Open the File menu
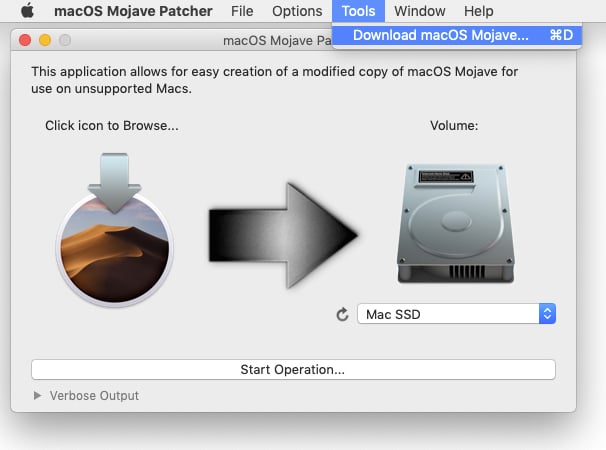The image size is (606, 450). pyautogui.click(x=242, y=11)
